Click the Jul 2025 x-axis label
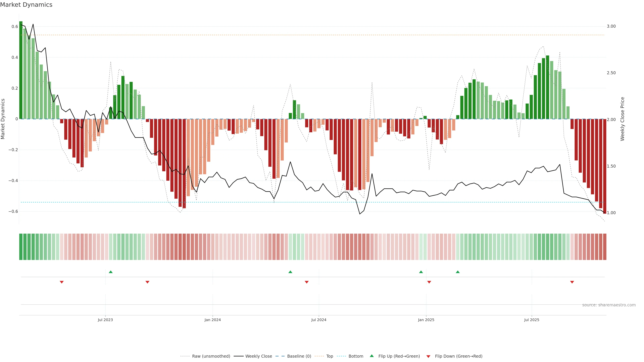 532,320
